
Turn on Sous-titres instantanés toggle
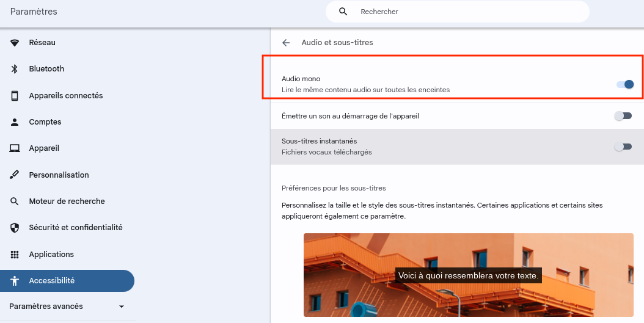click(623, 147)
